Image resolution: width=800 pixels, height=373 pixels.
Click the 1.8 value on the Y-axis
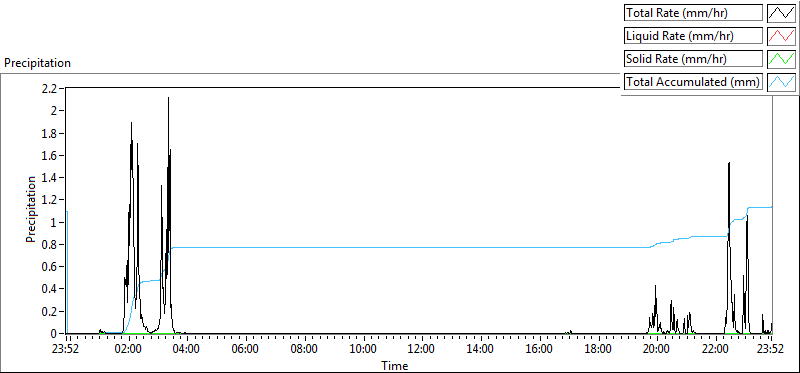point(50,133)
